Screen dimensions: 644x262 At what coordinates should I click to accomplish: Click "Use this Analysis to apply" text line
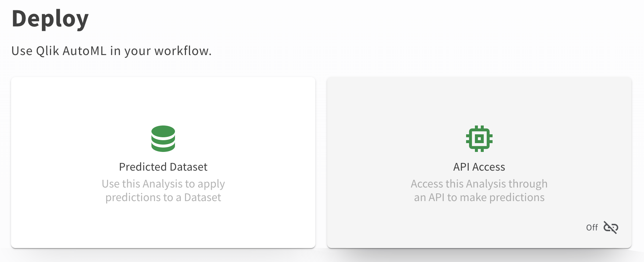[163, 183]
